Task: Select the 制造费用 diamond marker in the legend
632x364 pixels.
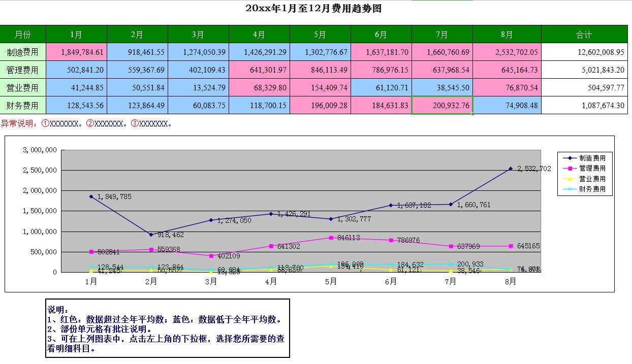Action: click(570, 158)
